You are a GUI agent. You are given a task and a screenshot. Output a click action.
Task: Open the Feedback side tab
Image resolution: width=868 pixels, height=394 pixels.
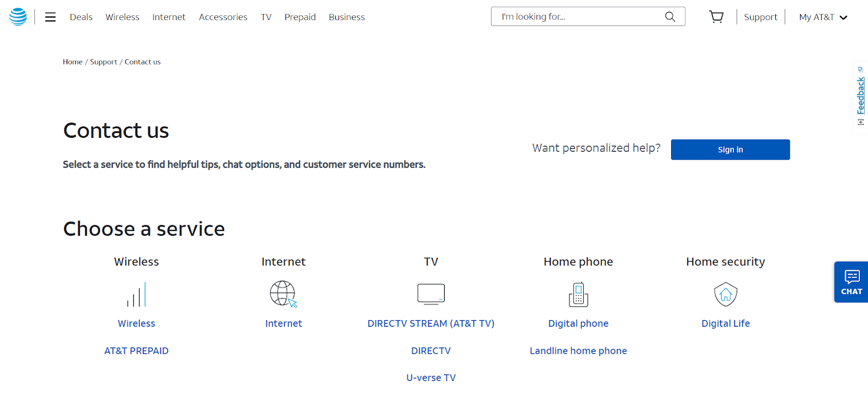point(860,97)
